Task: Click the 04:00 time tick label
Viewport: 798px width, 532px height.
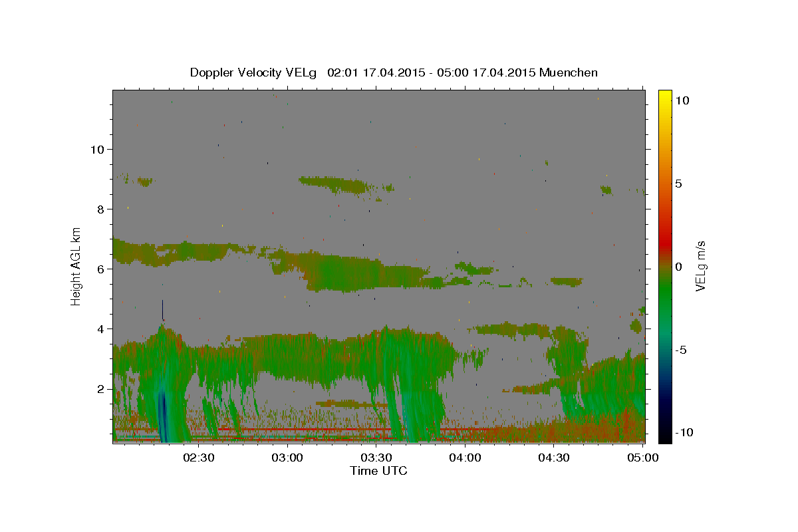Action: click(465, 458)
